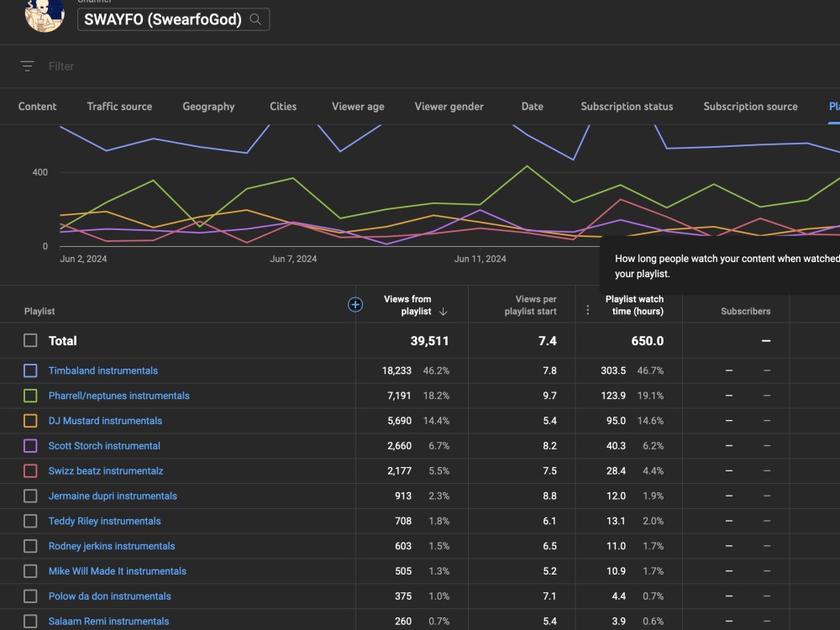Toggle the Total row checkbox

click(x=30, y=341)
